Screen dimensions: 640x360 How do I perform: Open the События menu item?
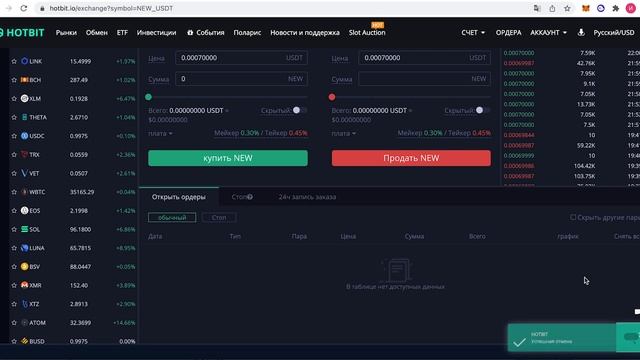pyautogui.click(x=206, y=33)
